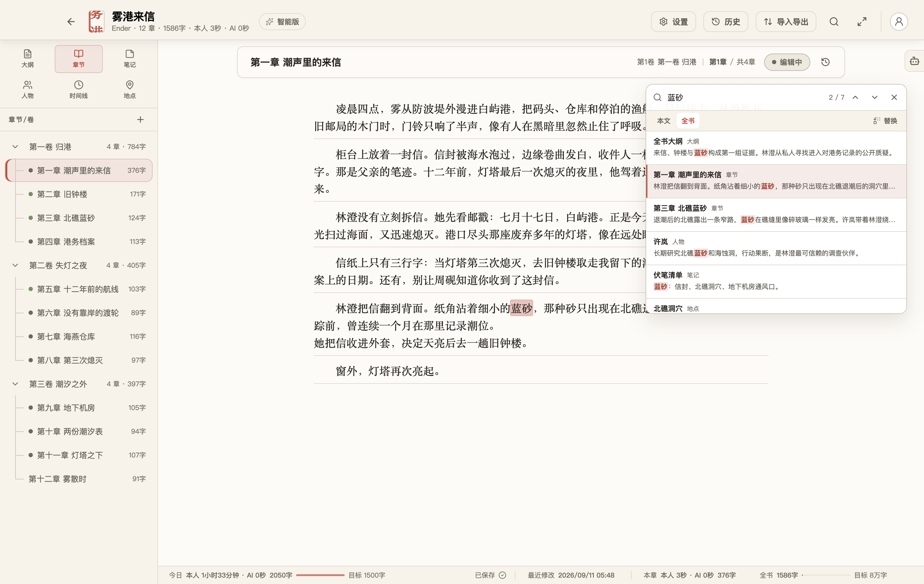Switch to the 笔记 notes panel
Screen dimensions: 924x584
pyautogui.click(x=129, y=59)
